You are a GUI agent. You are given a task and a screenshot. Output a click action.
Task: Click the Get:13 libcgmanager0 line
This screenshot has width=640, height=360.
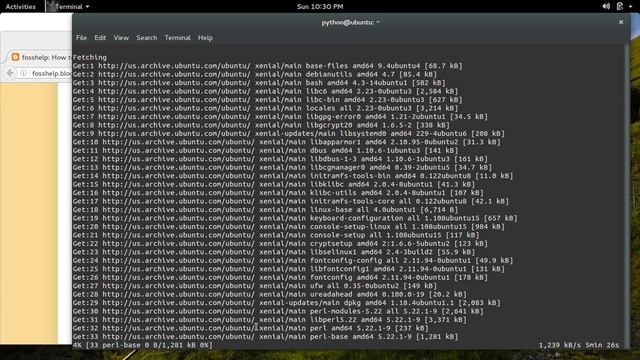(x=282, y=167)
